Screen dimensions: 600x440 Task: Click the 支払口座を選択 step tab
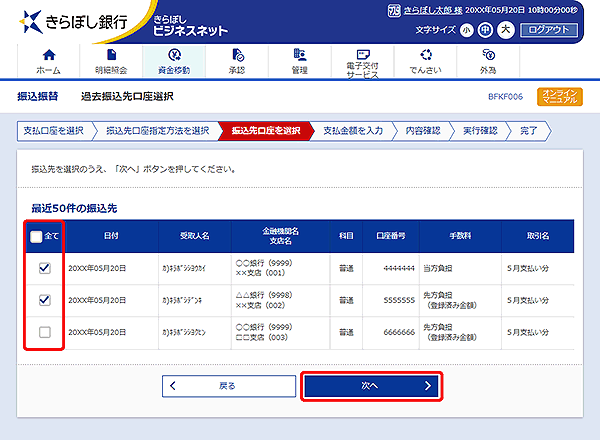pos(55,131)
